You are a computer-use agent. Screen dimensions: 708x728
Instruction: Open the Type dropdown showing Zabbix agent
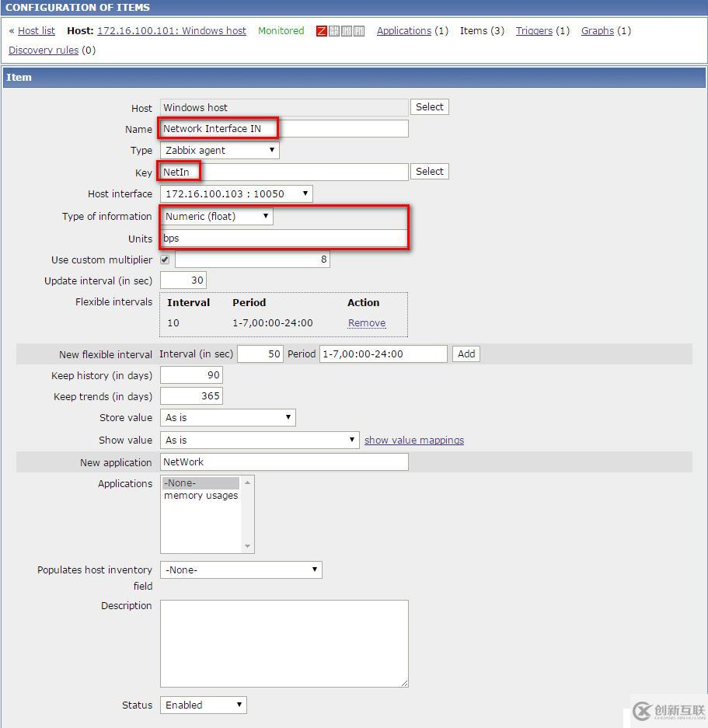[x=220, y=151]
